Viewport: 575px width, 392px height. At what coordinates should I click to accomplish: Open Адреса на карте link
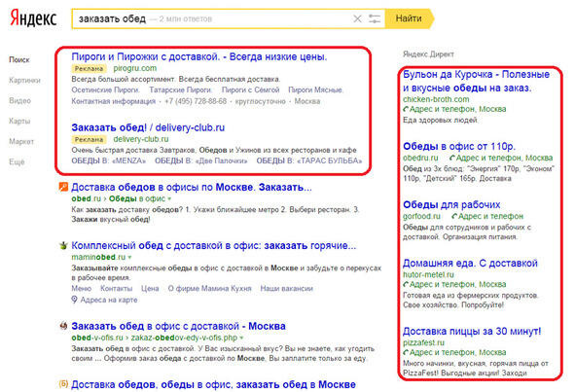(109, 300)
